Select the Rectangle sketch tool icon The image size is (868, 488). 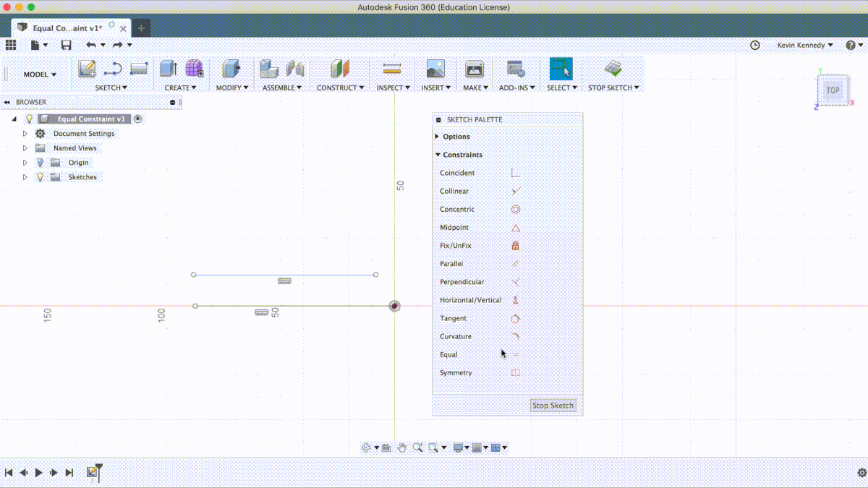pyautogui.click(x=139, y=69)
